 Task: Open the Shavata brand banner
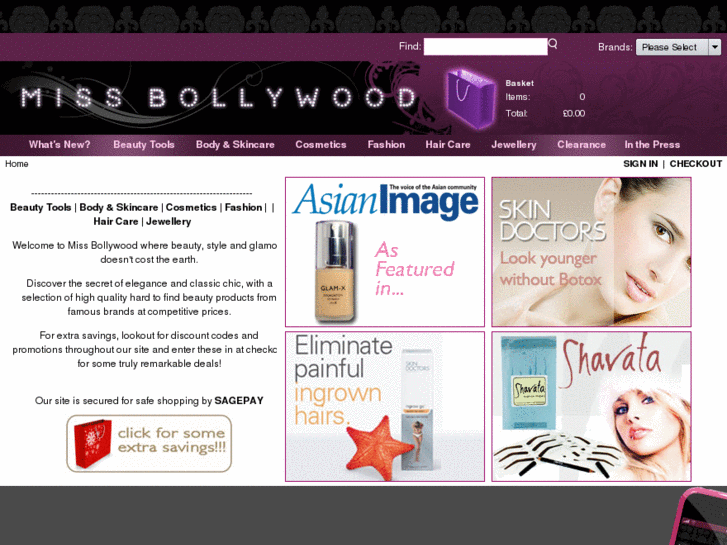click(x=591, y=406)
